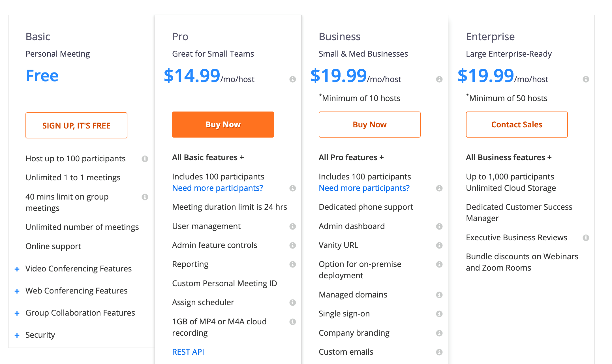Click Unlimited Cloud Storage text
Image resolution: width=612 pixels, height=364 pixels.
511,188
